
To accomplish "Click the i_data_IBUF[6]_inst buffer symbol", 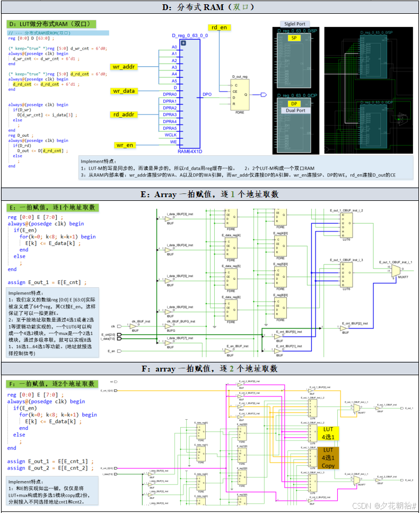I will [169, 312].
